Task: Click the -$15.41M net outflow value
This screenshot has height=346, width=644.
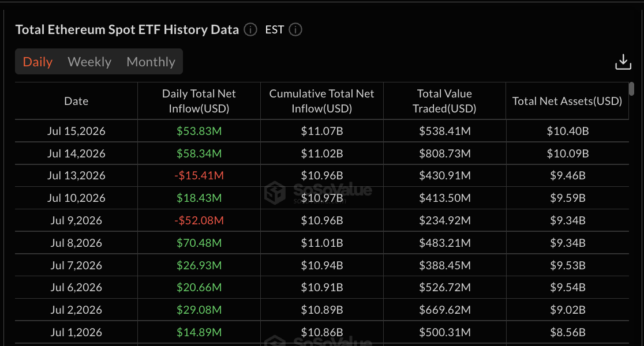Action: pos(199,176)
